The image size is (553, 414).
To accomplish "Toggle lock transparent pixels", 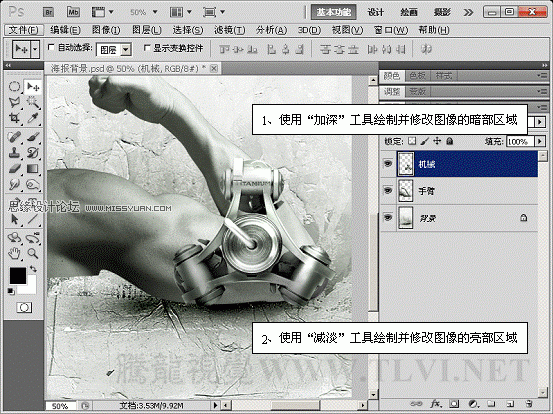I will tap(412, 141).
